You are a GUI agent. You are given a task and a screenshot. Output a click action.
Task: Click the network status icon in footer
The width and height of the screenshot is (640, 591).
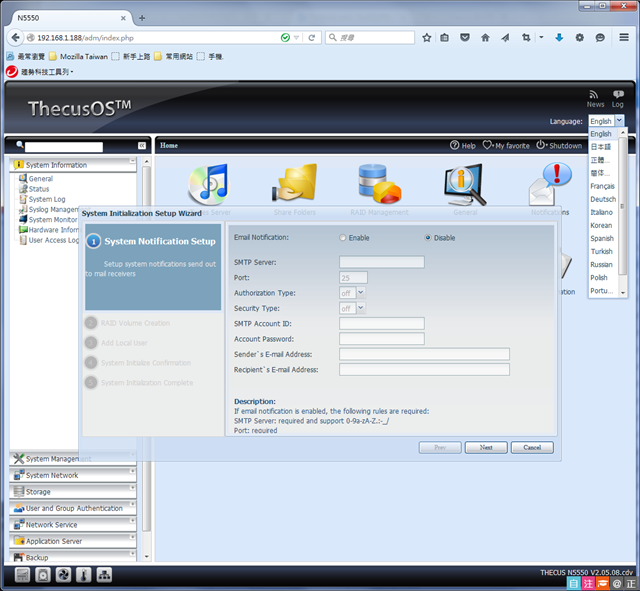[104, 575]
